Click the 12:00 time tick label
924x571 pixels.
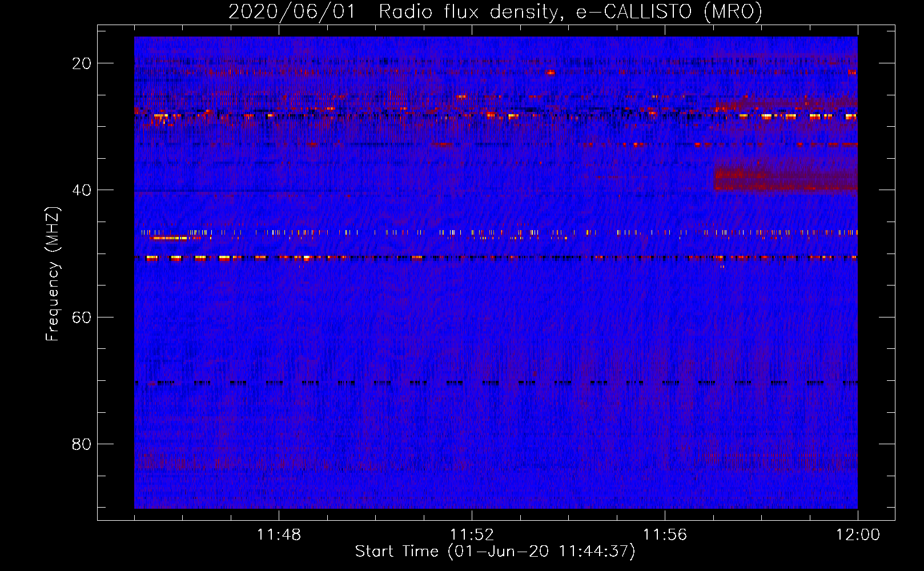pyautogui.click(x=858, y=535)
